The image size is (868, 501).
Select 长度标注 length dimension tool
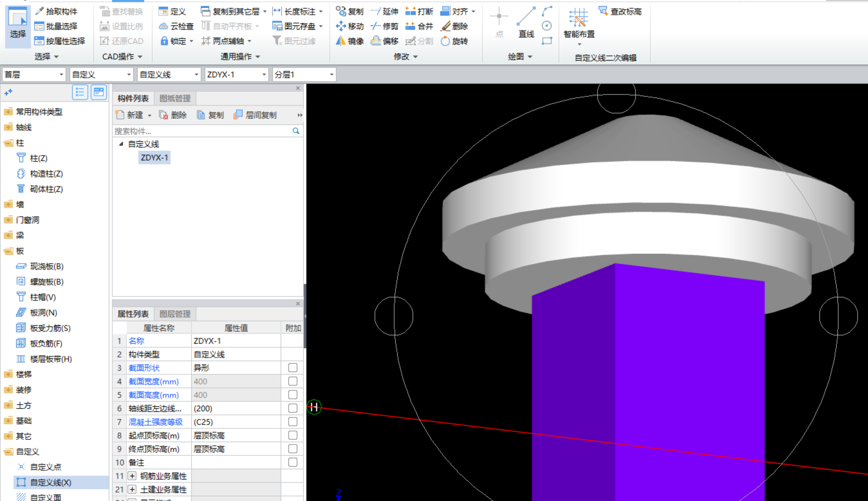[294, 12]
